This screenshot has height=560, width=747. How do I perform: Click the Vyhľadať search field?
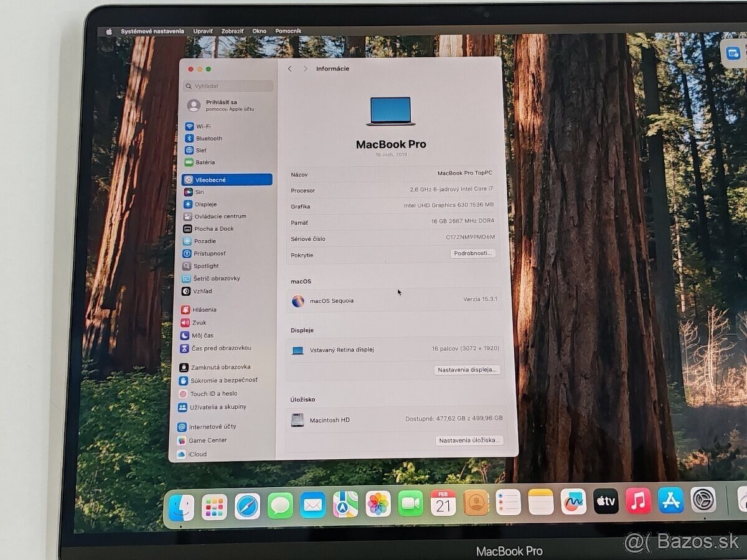point(228,86)
